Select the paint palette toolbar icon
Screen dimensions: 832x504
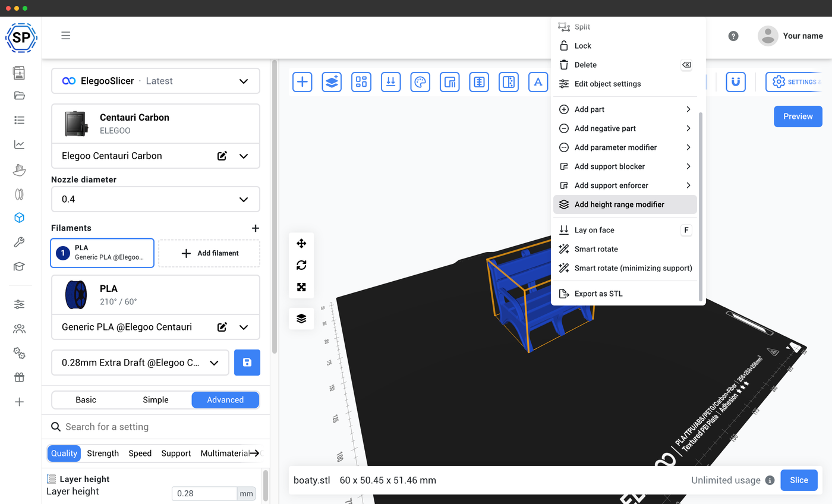pyautogui.click(x=420, y=82)
